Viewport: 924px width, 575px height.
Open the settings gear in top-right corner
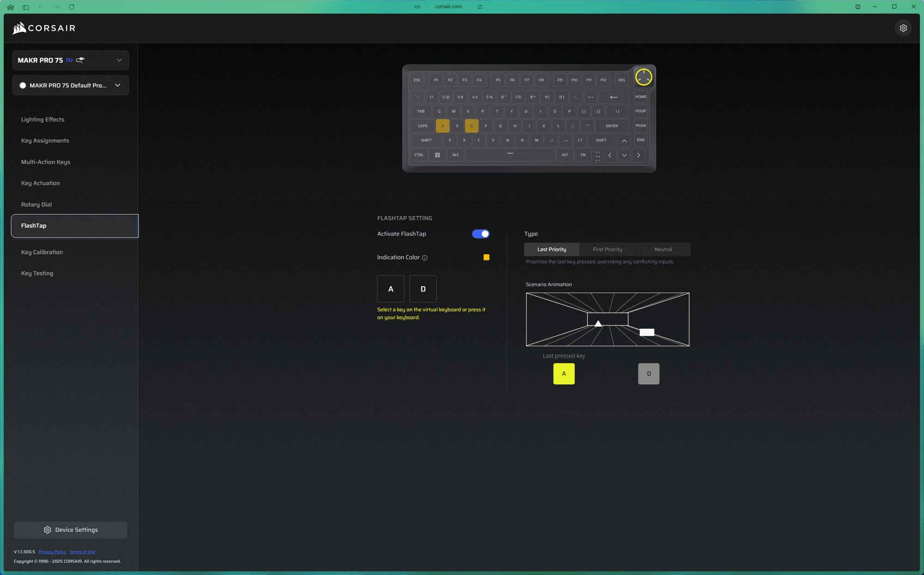pyautogui.click(x=903, y=28)
